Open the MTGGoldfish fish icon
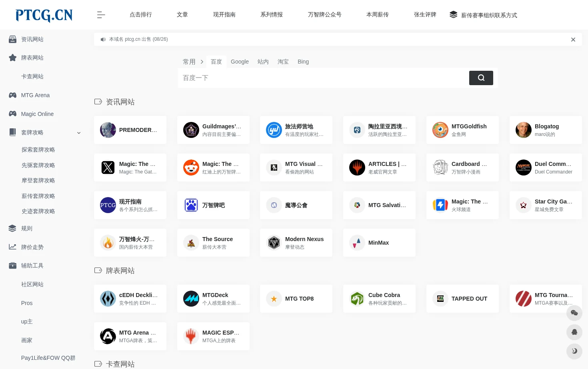Screen dimensions: 588x369 440,130
